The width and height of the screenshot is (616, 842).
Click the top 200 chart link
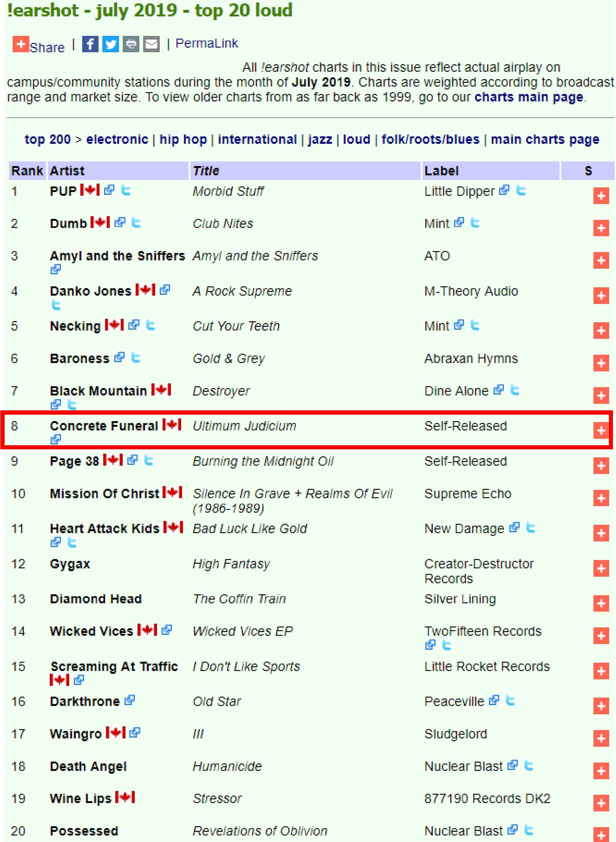[x=47, y=139]
